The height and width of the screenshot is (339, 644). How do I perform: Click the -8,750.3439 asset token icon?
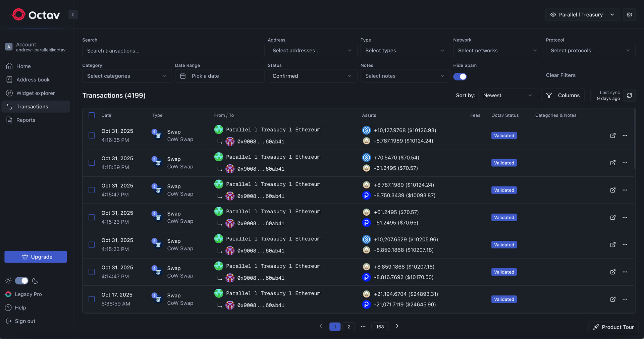click(x=366, y=195)
